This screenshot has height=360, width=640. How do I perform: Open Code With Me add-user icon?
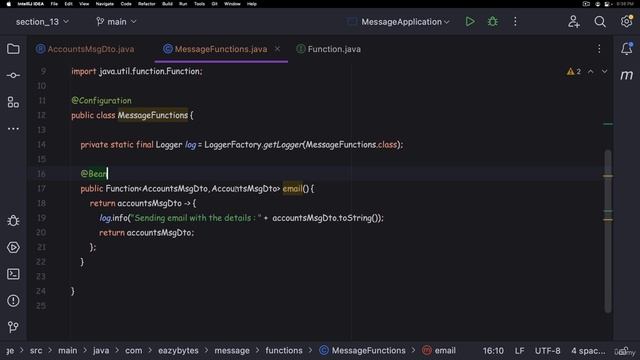[x=573, y=22]
